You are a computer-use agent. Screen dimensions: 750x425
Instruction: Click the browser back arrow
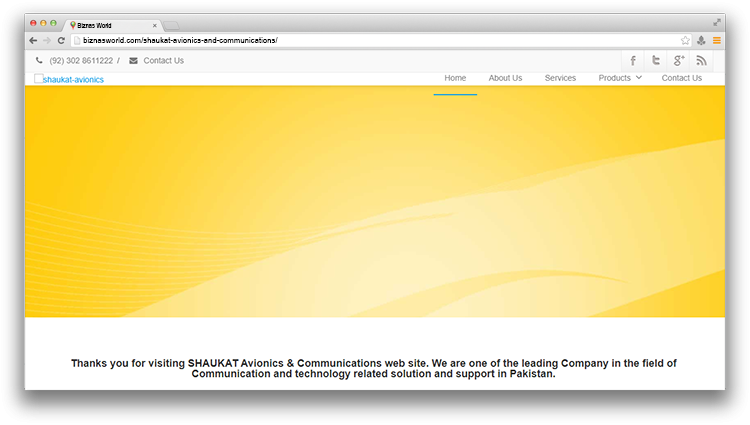[x=33, y=40]
